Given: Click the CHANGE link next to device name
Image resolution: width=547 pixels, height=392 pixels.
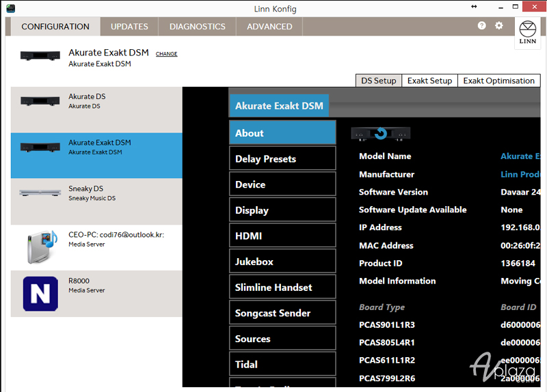Looking at the screenshot, I should [x=166, y=54].
